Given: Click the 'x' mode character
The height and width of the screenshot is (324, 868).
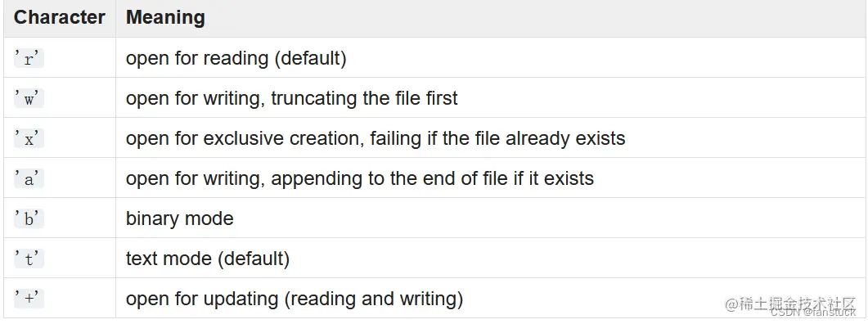Looking at the screenshot, I should (x=29, y=138).
